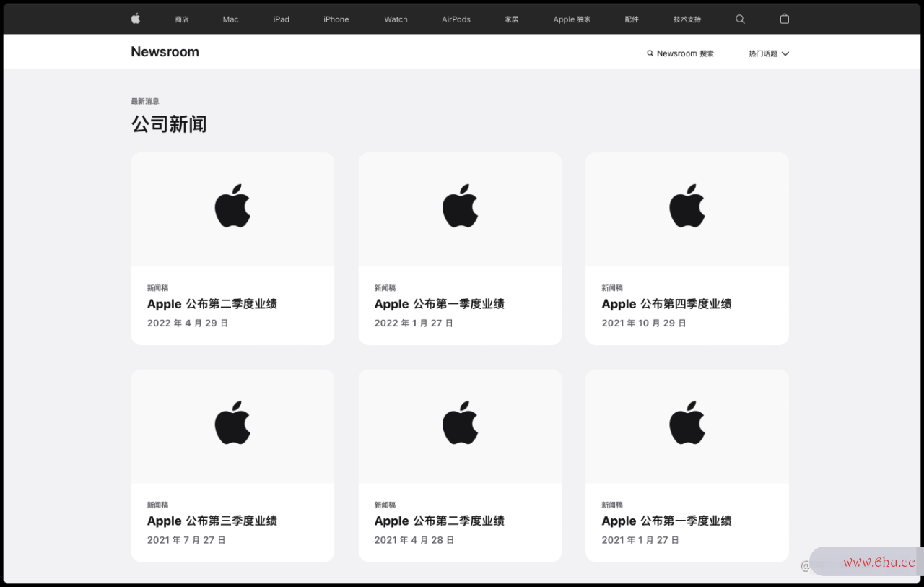Open headline Apple 公布第一季度业绩 dated 2021 年 1 月 27 日
This screenshot has width=924, height=587.
pos(667,521)
